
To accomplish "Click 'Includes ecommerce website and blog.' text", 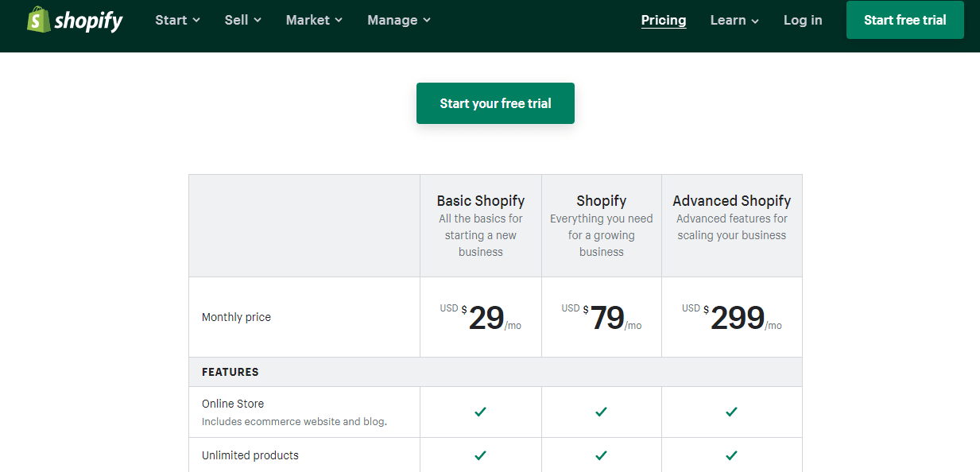I will coord(294,422).
